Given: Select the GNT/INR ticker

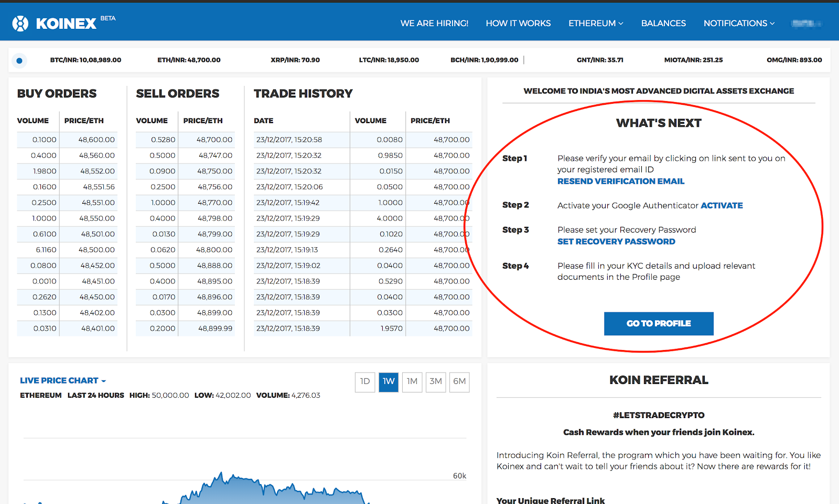Looking at the screenshot, I should (600, 60).
